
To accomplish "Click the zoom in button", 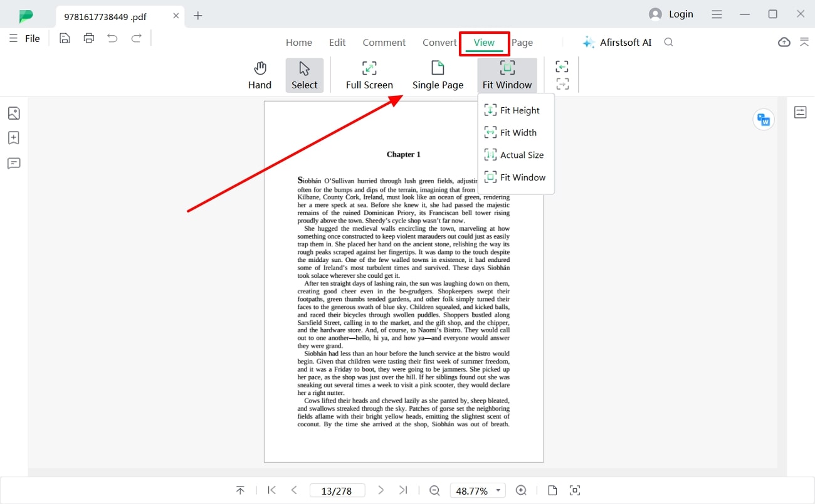I will 521,490.
